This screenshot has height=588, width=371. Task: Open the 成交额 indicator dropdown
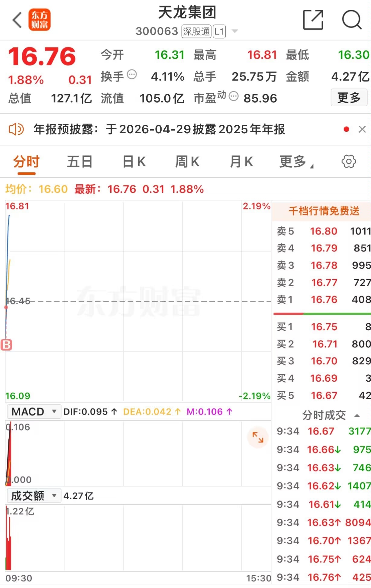click(x=34, y=496)
